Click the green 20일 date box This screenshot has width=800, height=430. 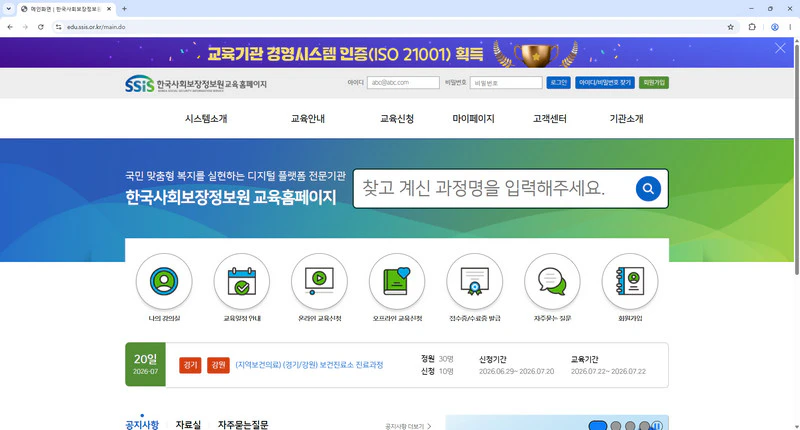145,364
